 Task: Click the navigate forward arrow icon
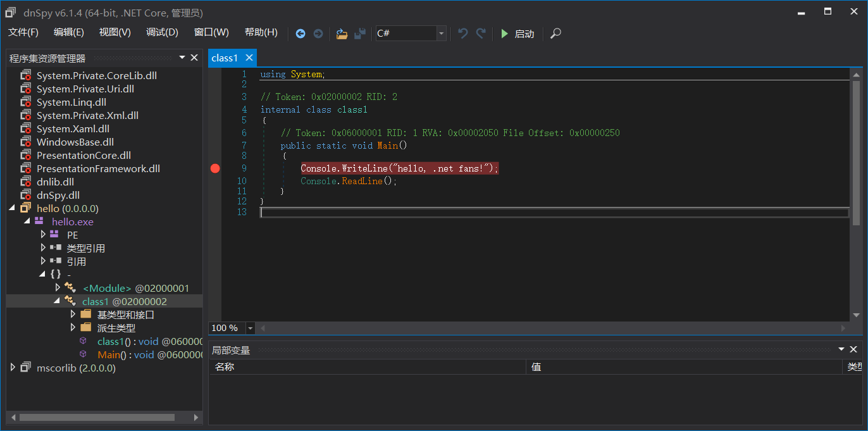click(318, 34)
